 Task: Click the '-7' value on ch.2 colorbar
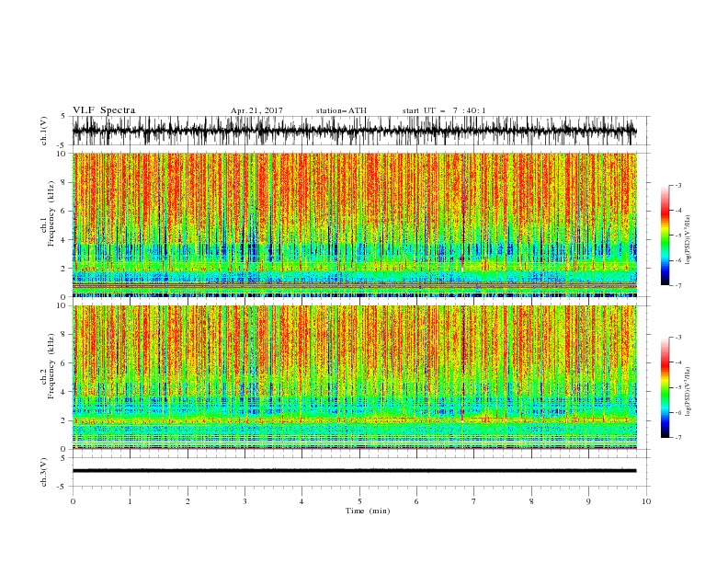click(678, 437)
